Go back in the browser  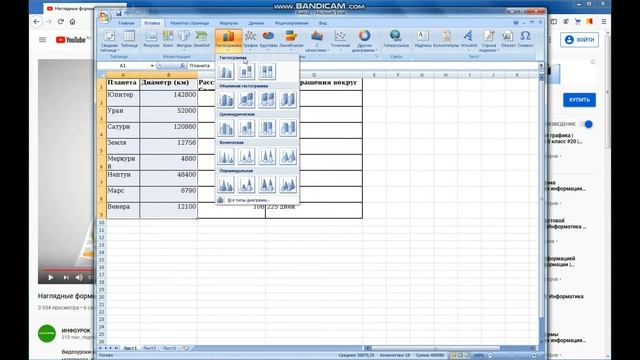point(37,22)
